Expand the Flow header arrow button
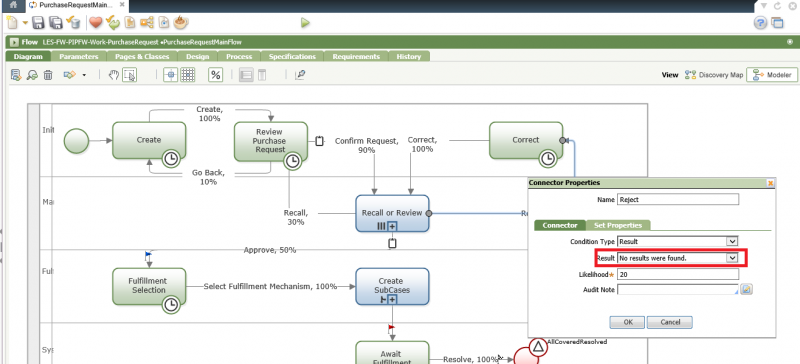Image resolution: width=800 pixels, height=364 pixels. (x=14, y=42)
